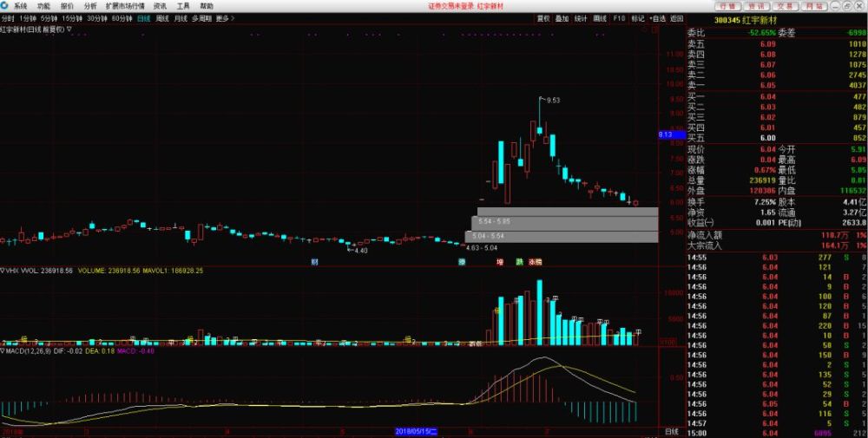Click the 卖四 6.08 order row

(x=777, y=55)
